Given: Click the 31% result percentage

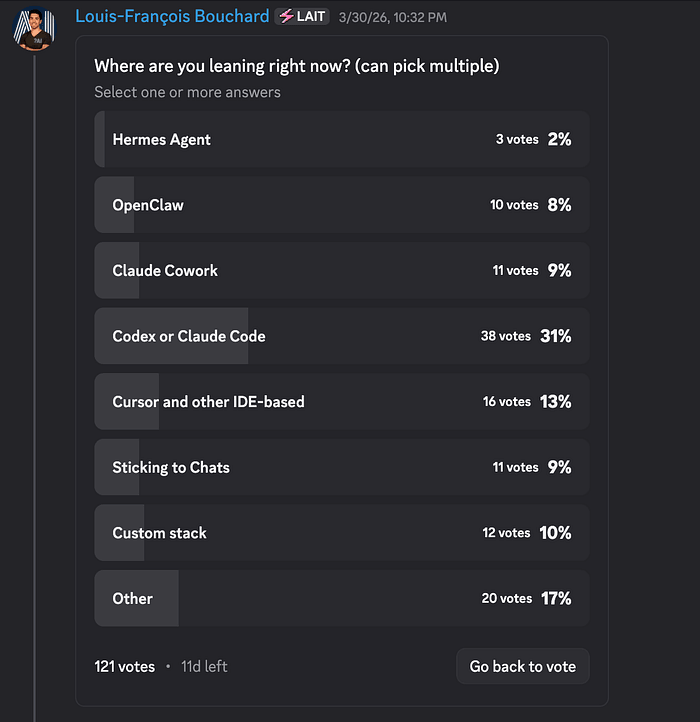Looking at the screenshot, I should click(x=555, y=336).
